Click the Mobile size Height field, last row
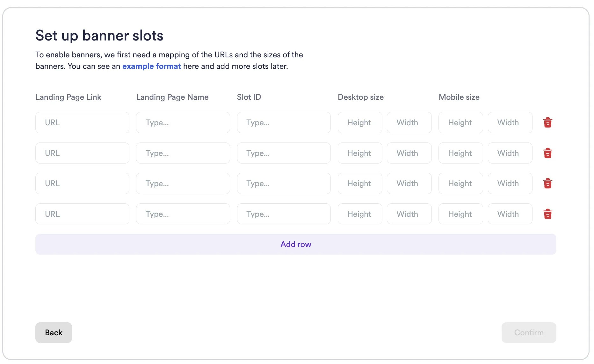The height and width of the screenshot is (364, 594). point(460,214)
